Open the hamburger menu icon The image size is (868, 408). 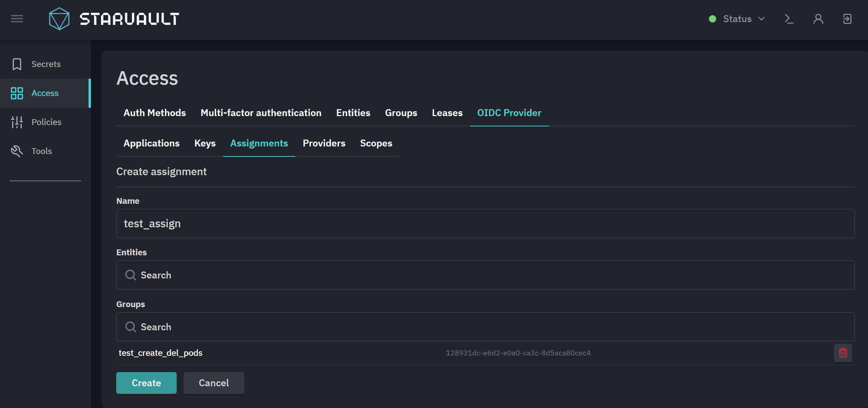pyautogui.click(x=17, y=19)
